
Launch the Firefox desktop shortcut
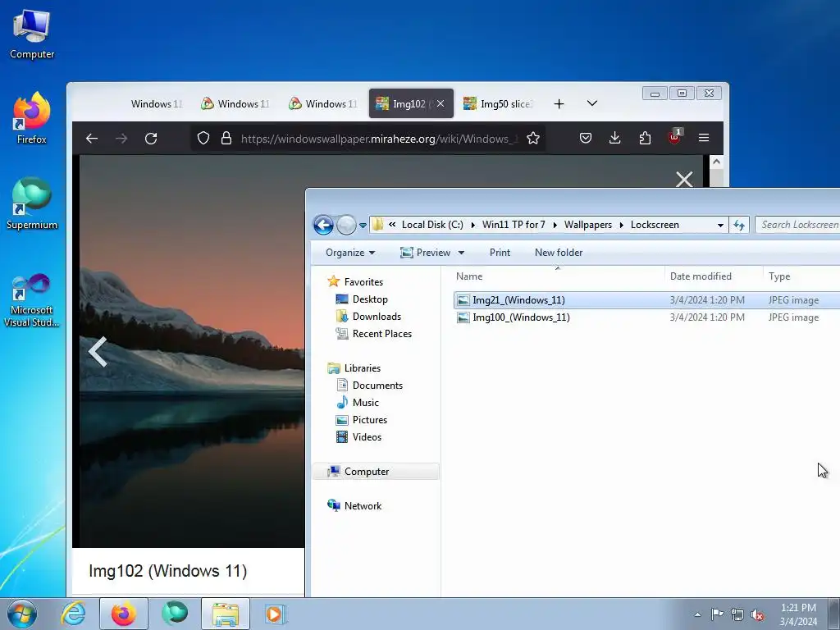click(32, 118)
